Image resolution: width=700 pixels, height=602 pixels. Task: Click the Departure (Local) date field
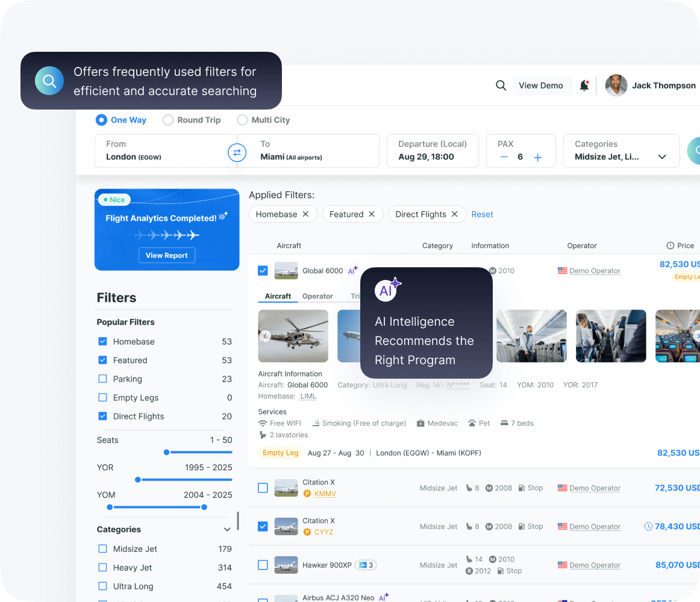click(432, 150)
